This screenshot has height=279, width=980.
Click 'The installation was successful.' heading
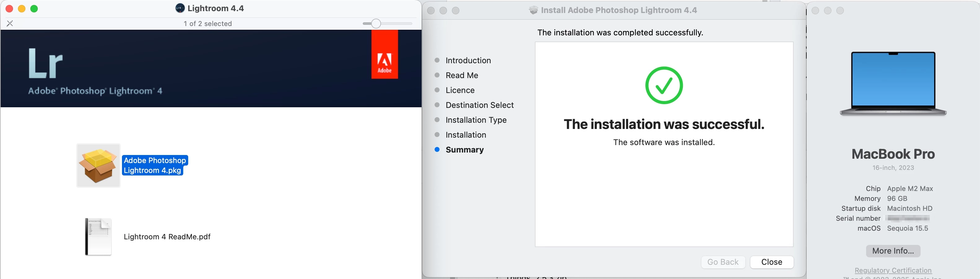pos(664,124)
